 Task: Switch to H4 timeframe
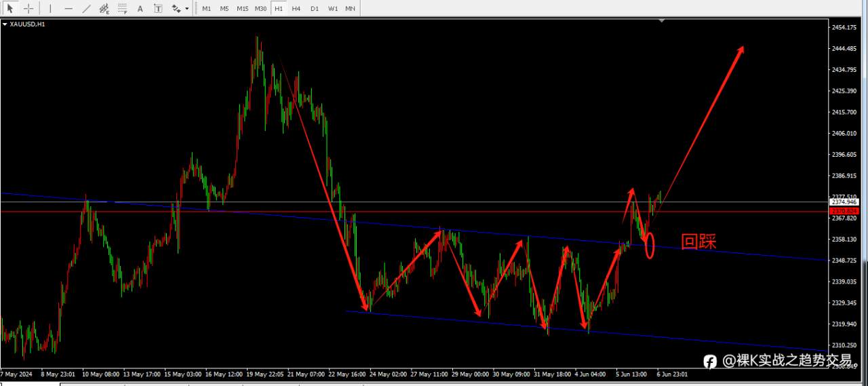coord(296,9)
